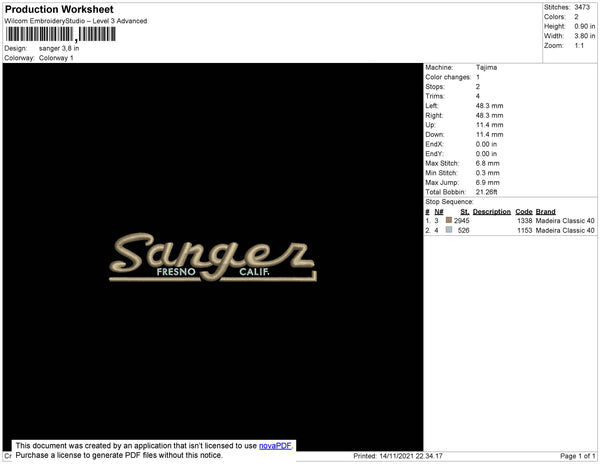The image size is (600, 464).
Task: Click the CALIF. lettering in the design
Action: 254,272
